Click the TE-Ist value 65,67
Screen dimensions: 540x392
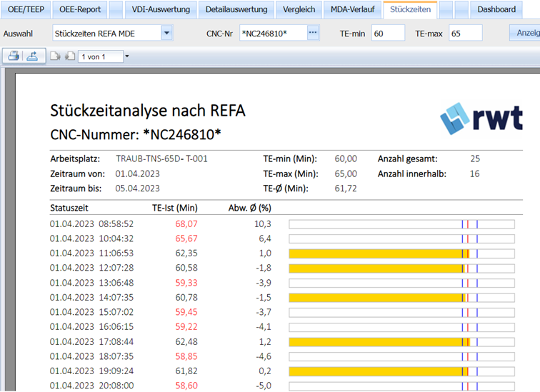(x=186, y=238)
